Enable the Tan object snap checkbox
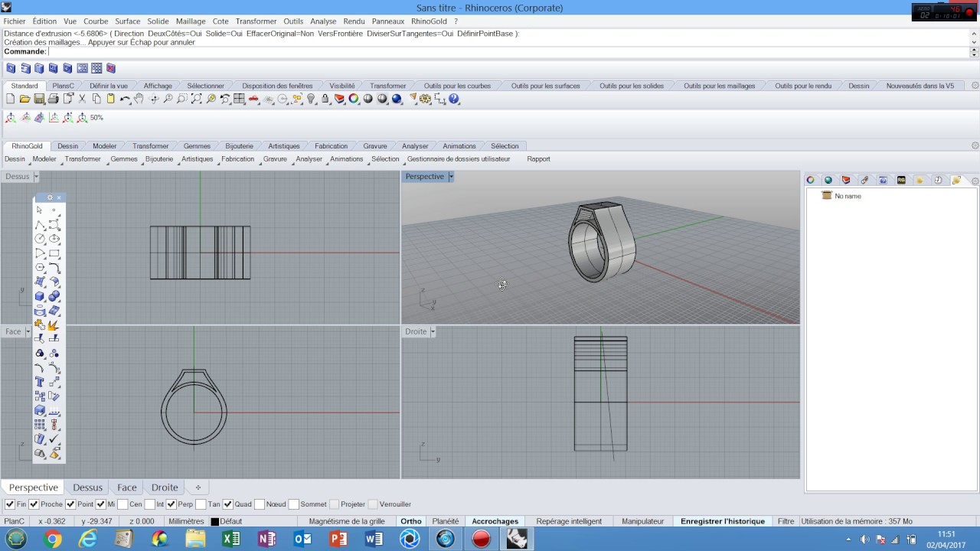Screen dimensions: 980x551 (x=201, y=504)
